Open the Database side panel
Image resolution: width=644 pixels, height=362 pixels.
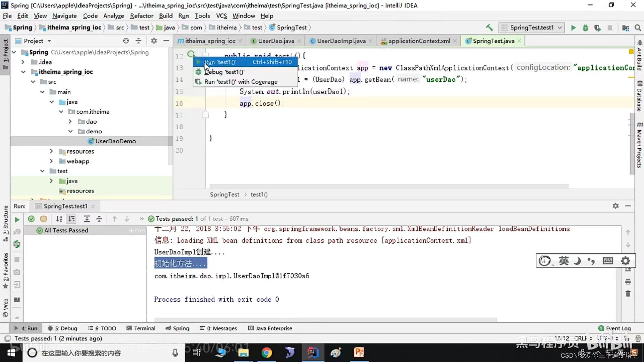click(x=639, y=97)
